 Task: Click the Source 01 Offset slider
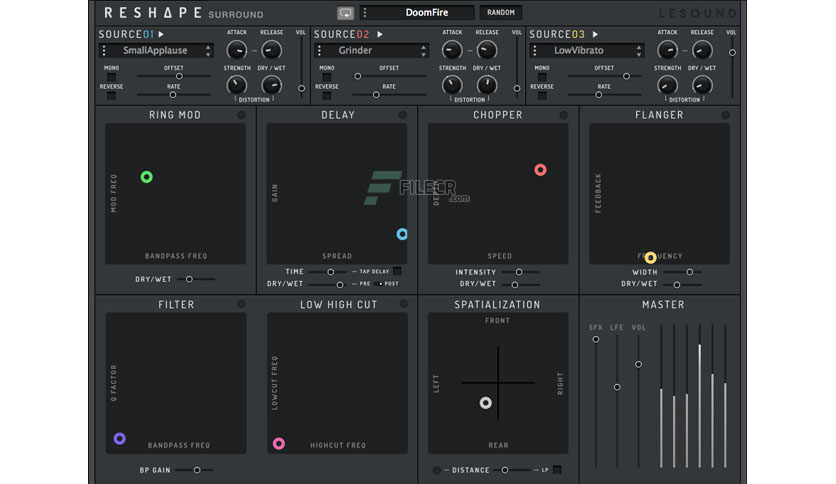(x=174, y=76)
